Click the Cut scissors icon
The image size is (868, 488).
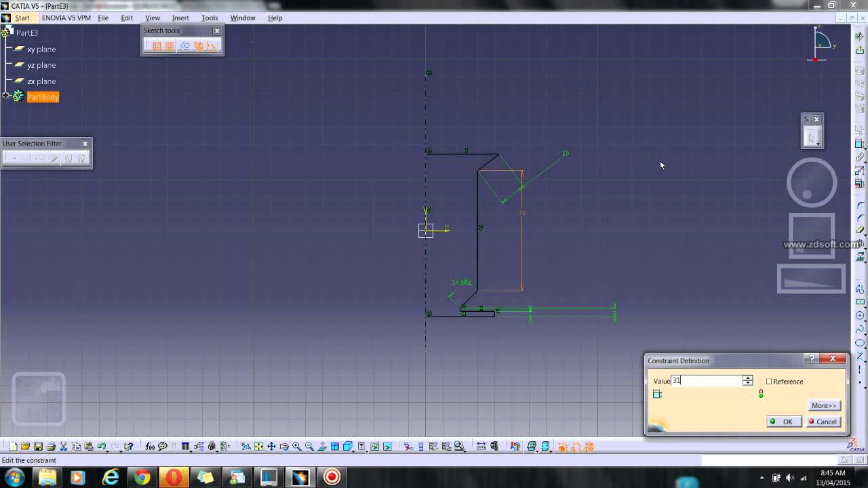[x=63, y=447]
